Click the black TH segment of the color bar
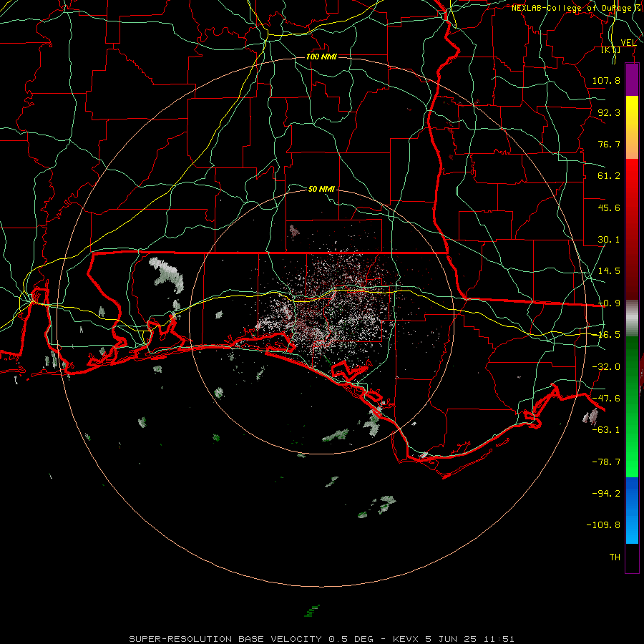 pos(632,557)
